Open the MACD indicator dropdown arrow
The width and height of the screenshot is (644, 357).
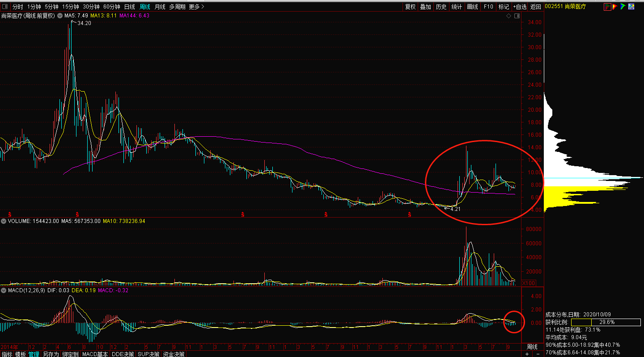[4, 291]
